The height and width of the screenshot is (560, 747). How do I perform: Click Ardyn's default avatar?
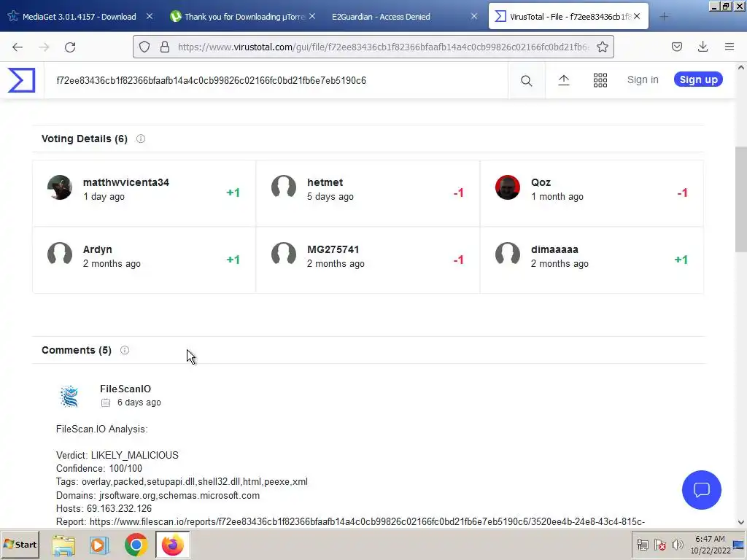(60, 254)
